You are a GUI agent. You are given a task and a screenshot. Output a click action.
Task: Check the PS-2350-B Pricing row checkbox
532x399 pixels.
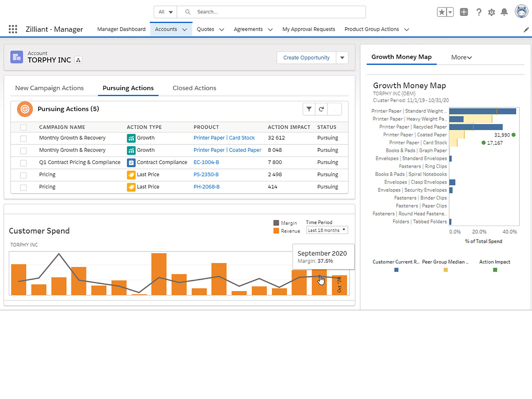coord(23,175)
